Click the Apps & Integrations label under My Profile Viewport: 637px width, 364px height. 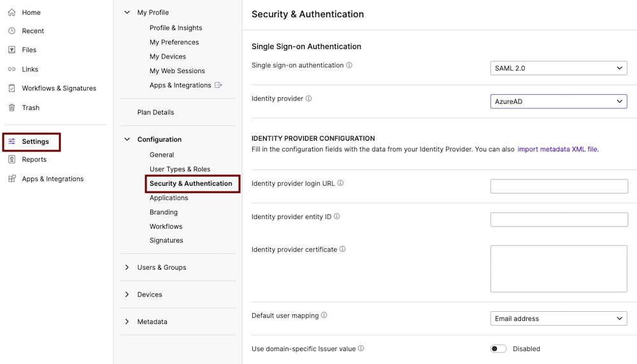coord(180,85)
